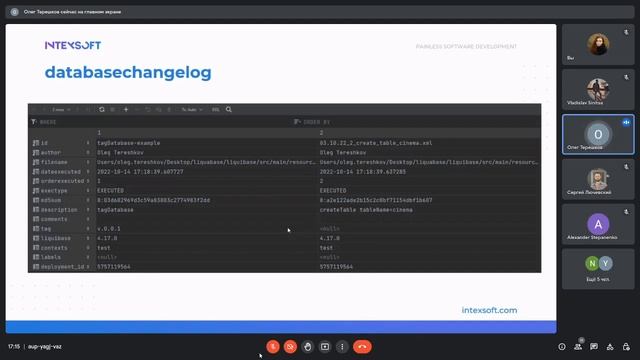Select the active speaker tile with O avatar
This screenshot has height=360, width=640.
click(x=598, y=134)
